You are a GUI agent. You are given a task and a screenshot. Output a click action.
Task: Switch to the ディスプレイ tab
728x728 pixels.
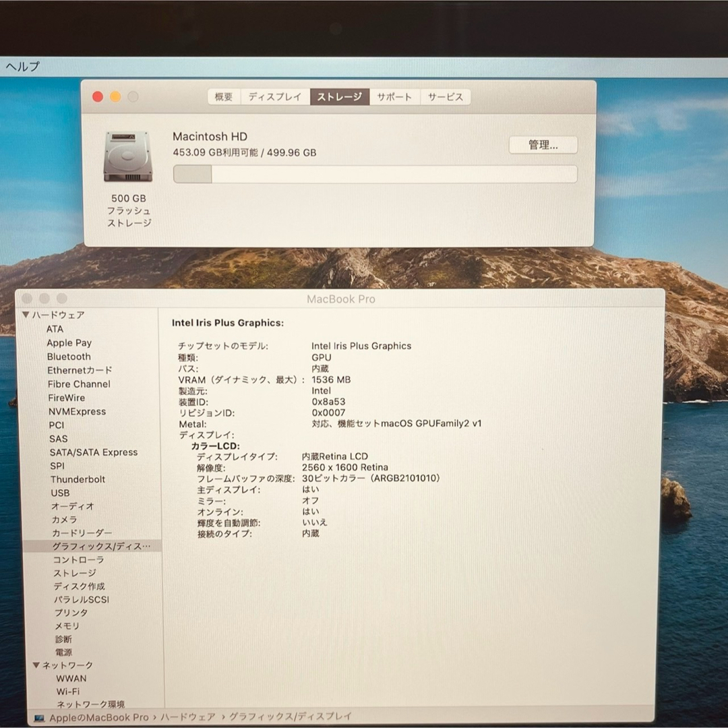point(275,97)
